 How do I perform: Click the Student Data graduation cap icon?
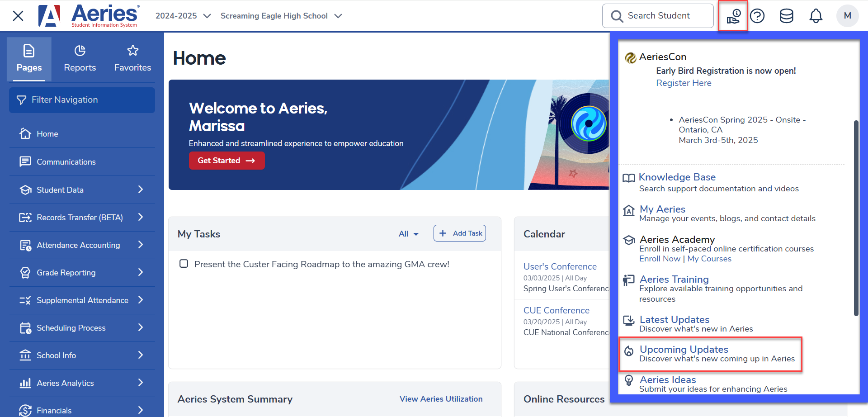(25, 190)
